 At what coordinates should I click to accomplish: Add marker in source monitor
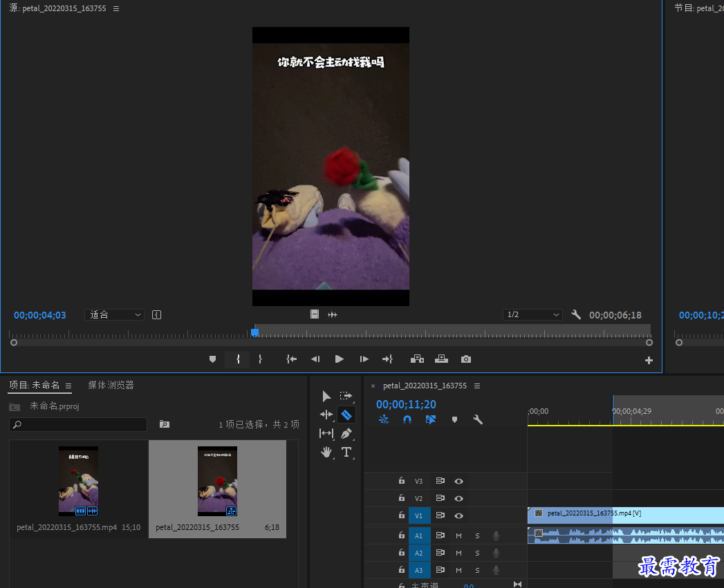[x=212, y=359]
